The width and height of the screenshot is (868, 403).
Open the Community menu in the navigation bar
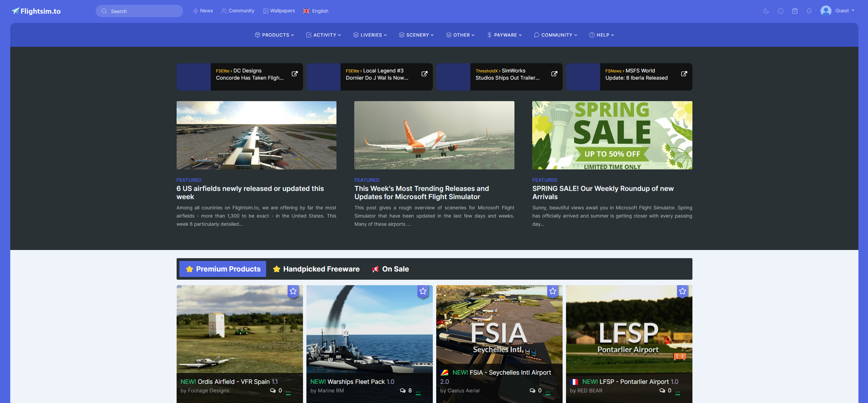(556, 35)
